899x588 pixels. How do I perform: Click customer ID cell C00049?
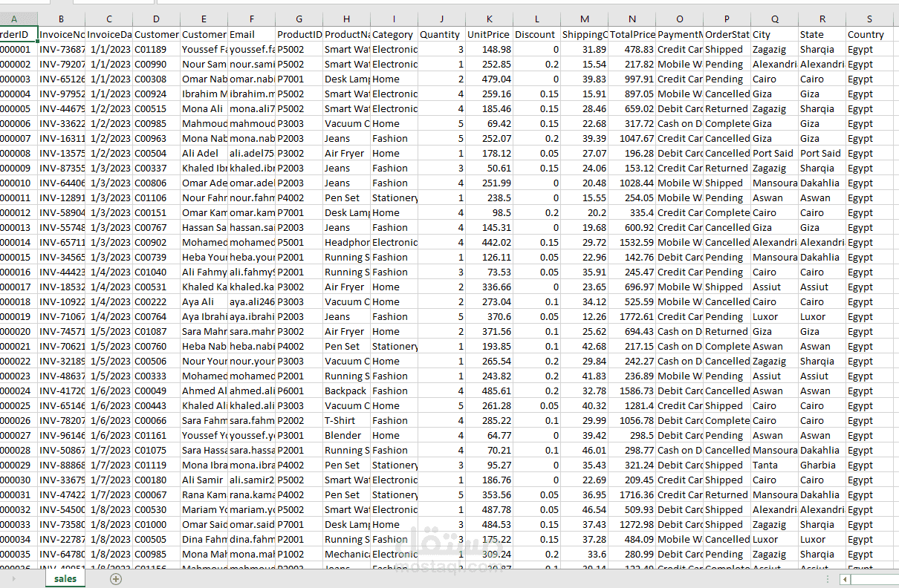tap(156, 391)
